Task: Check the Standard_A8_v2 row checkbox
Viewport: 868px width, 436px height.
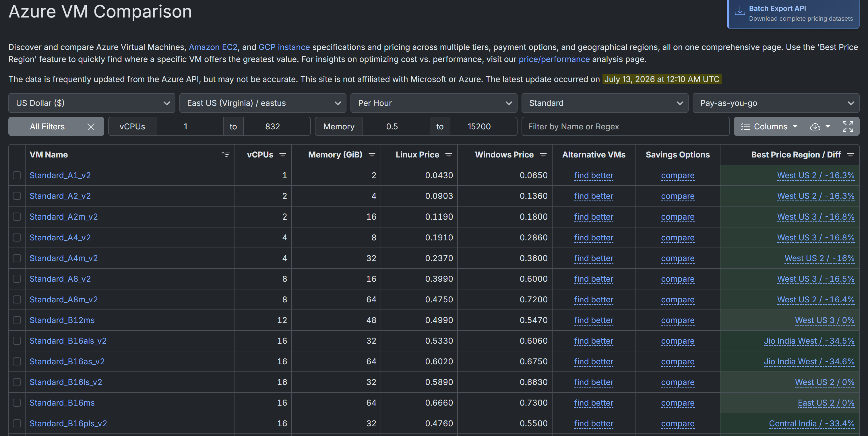Action: coord(17,279)
